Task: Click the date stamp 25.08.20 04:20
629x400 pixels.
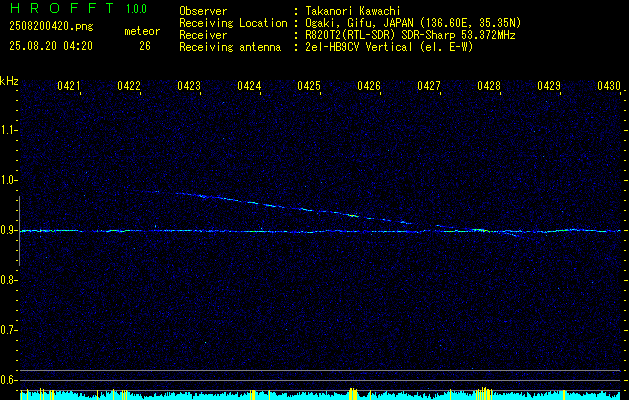Action: tap(51, 46)
